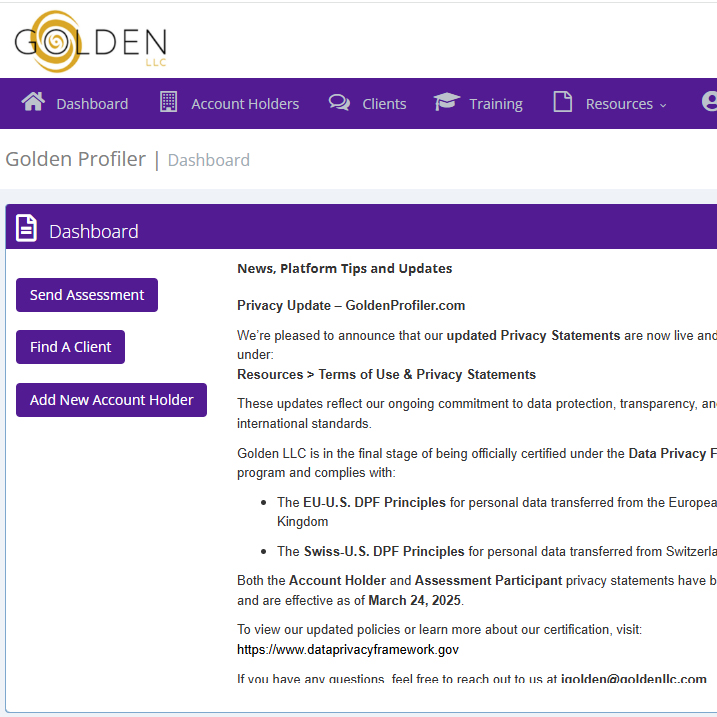Open the Dashboard nav menu item
The height and width of the screenshot is (717, 717).
(x=92, y=104)
